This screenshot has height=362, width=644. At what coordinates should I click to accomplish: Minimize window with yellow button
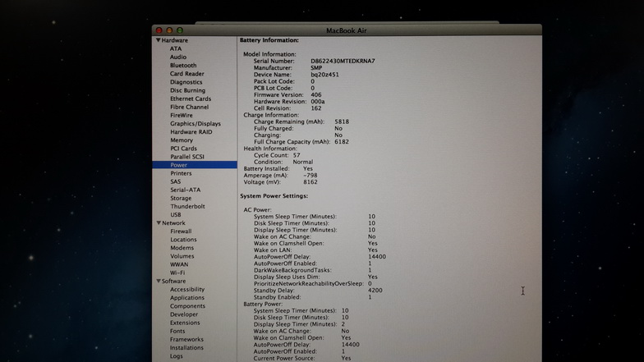(x=169, y=30)
